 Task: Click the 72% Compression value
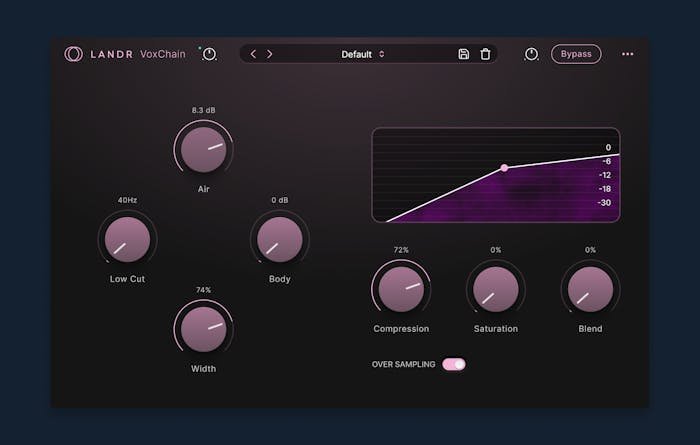[x=401, y=250]
